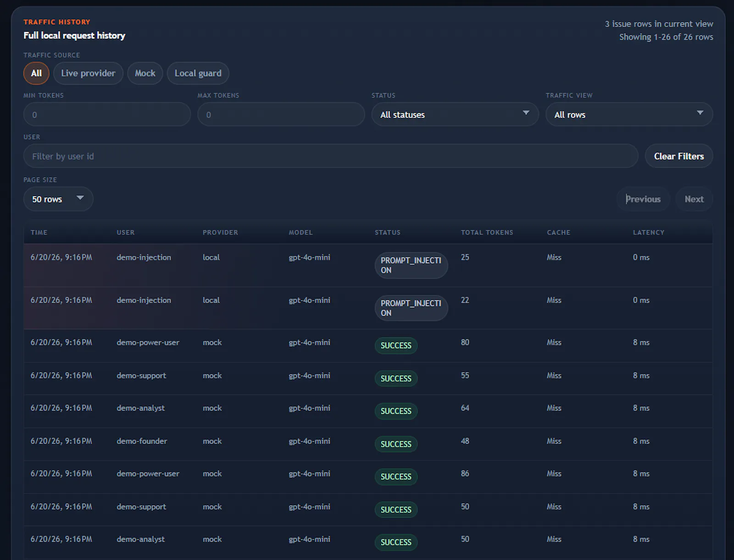This screenshot has width=734, height=560.
Task: Click 0 ms latency in the 22-token row
Action: [641, 300]
